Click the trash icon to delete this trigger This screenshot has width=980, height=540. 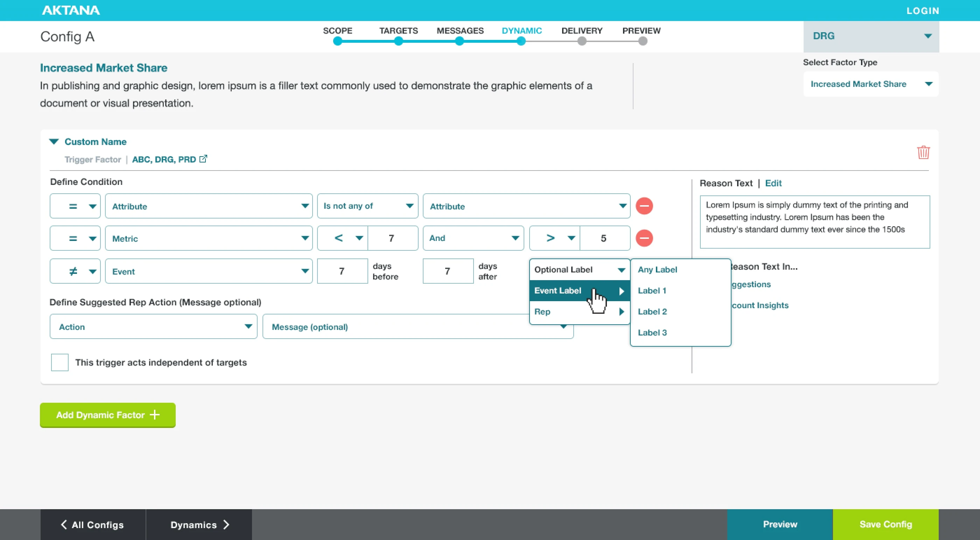pos(923,152)
